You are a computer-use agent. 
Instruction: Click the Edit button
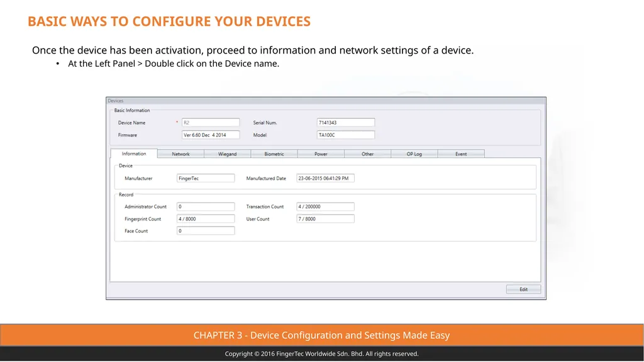[x=523, y=289]
